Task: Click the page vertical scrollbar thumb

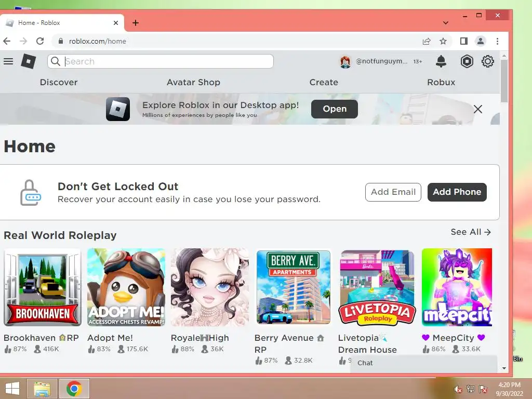Action: coord(504,81)
